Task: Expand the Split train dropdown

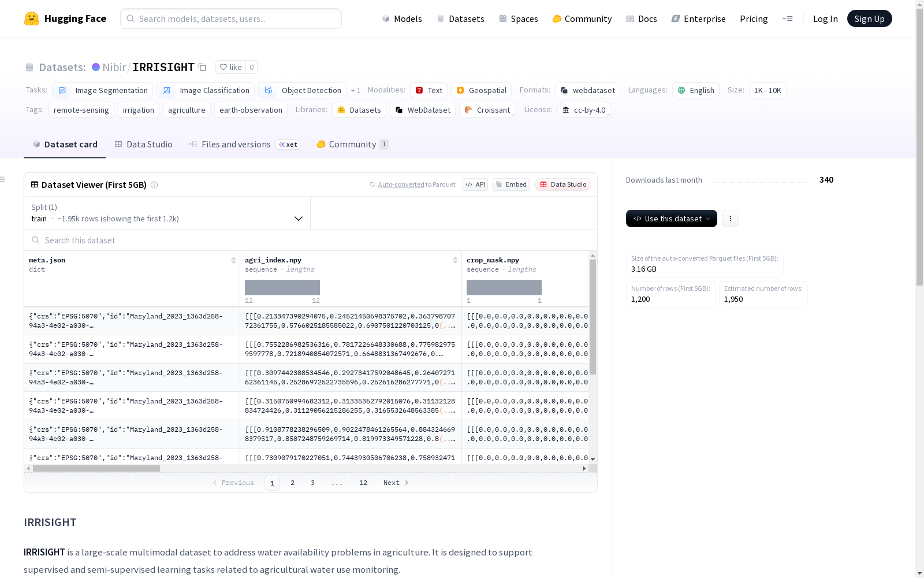Action: click(167, 213)
